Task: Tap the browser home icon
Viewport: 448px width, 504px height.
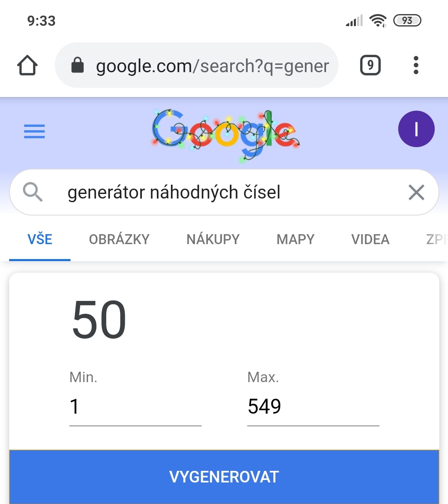Action: pyautogui.click(x=27, y=65)
